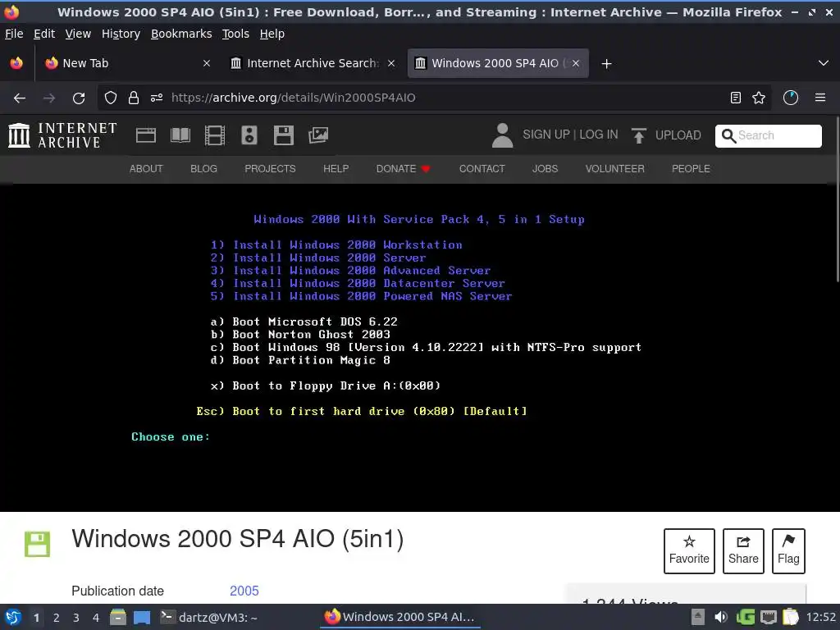Click the address bar URL
This screenshot has width=840, height=630.
coord(293,98)
